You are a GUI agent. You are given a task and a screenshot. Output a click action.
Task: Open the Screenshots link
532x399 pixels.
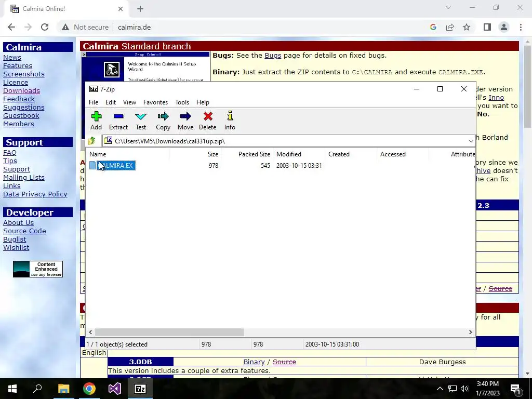click(x=24, y=74)
